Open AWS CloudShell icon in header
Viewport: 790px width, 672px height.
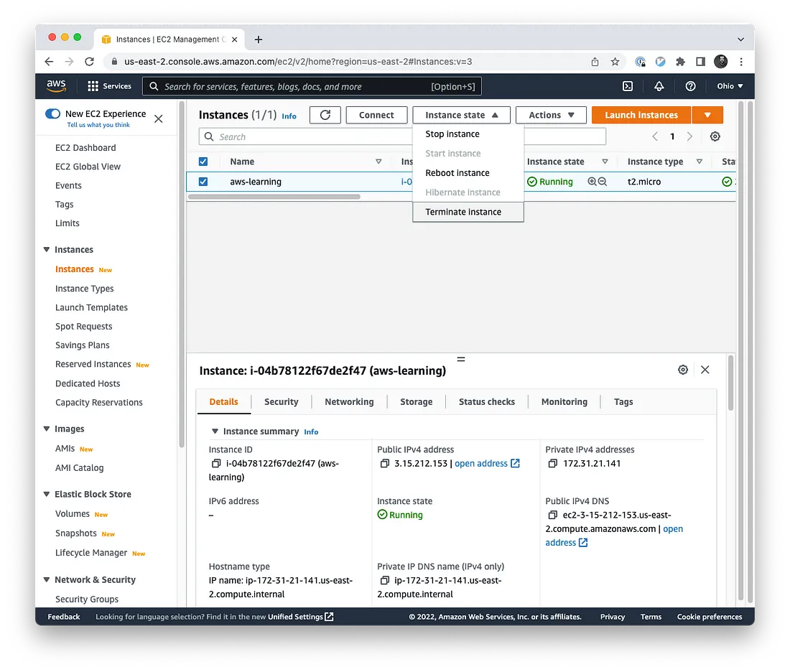pos(627,86)
